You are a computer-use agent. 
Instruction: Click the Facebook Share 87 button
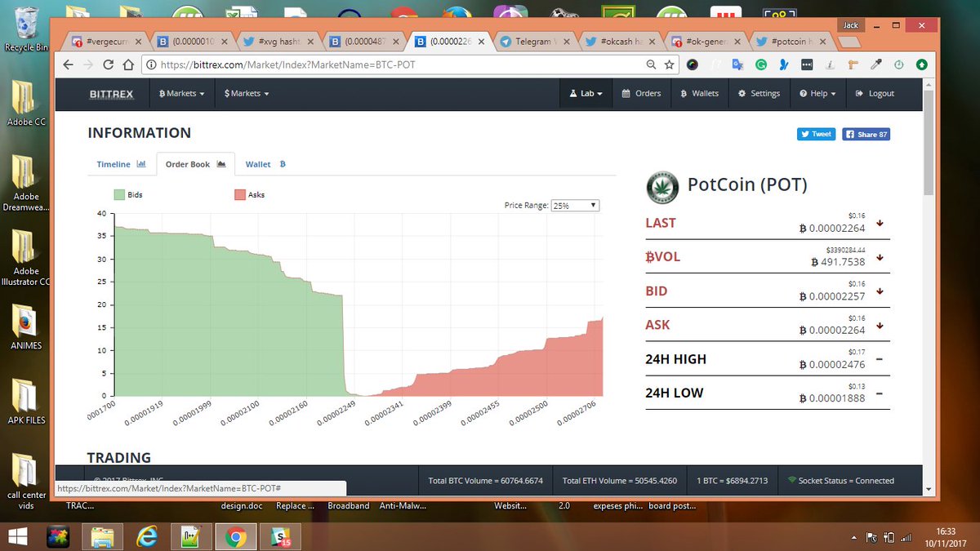tap(866, 134)
